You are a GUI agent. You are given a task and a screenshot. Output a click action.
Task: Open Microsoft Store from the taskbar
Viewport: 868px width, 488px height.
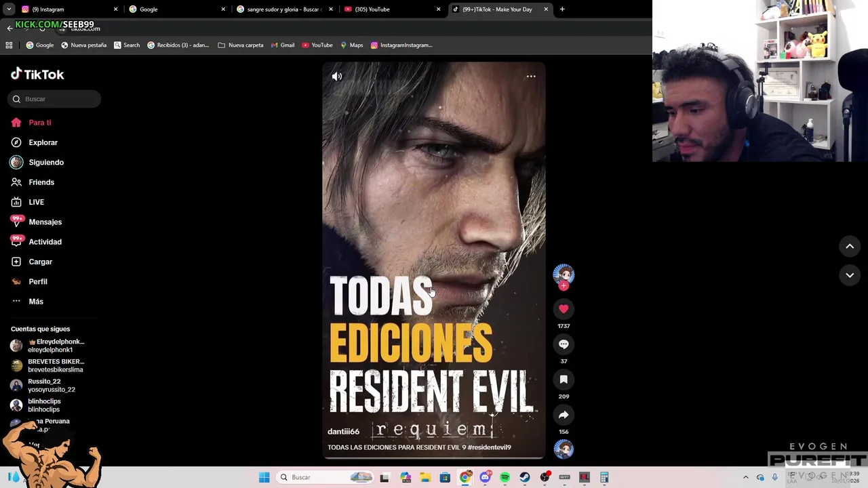coord(445,477)
